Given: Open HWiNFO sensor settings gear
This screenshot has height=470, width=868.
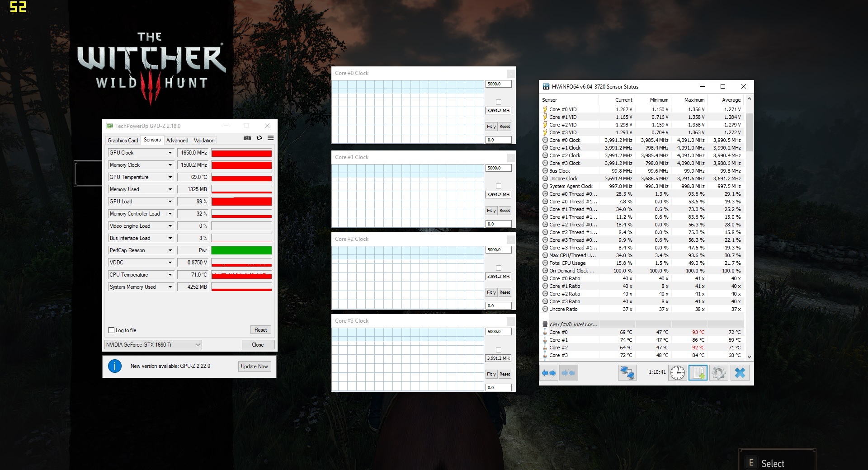Looking at the screenshot, I should [719, 373].
